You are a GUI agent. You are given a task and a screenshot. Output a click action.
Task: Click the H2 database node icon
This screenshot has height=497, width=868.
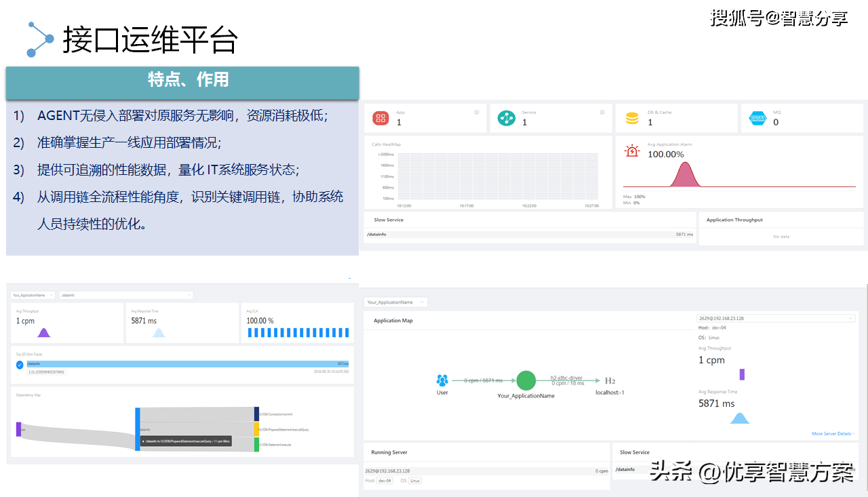[610, 381]
